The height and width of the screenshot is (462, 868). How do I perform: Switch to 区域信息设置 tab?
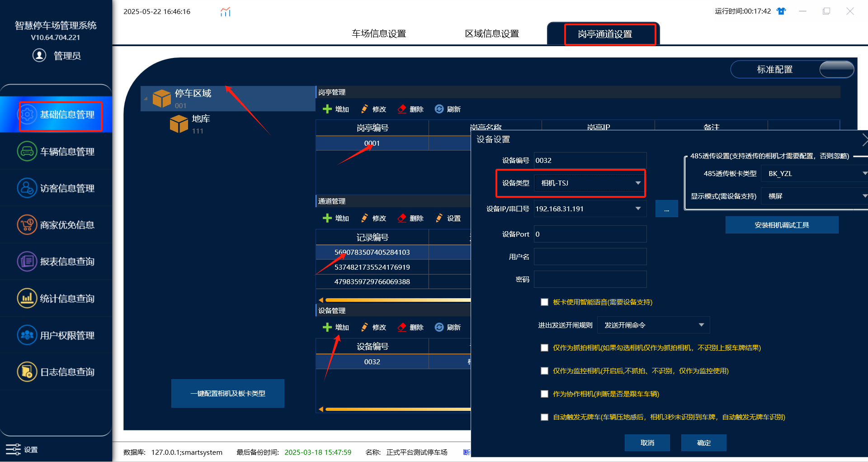492,34
